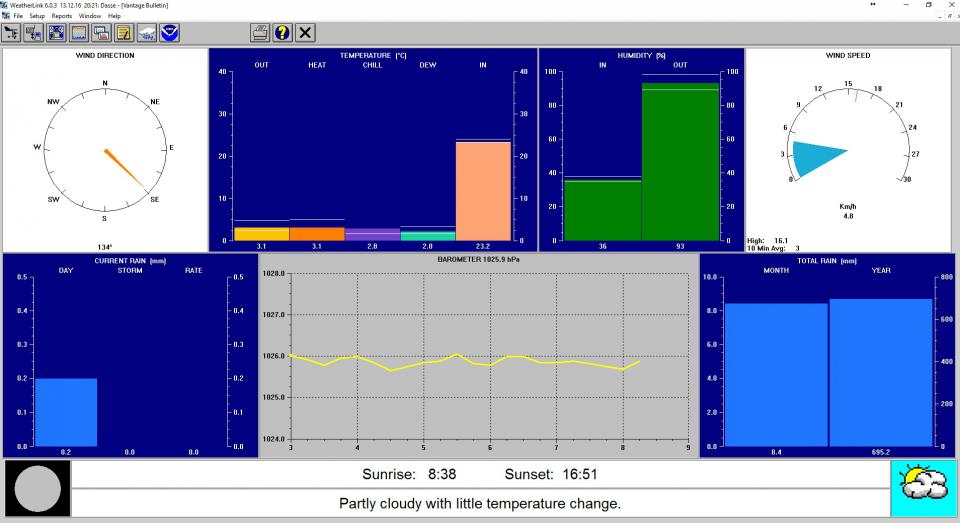Click the barometer trend graph
This screenshot has height=523, width=960.
(x=489, y=355)
